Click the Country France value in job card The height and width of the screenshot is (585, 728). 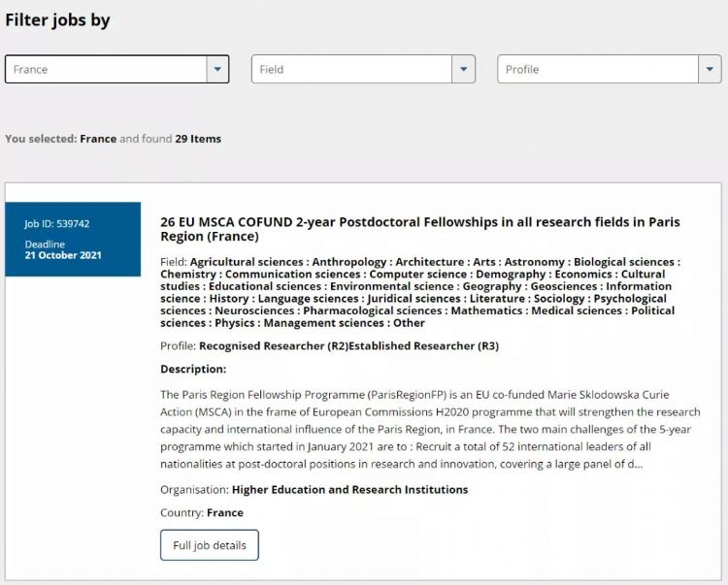[225, 512]
